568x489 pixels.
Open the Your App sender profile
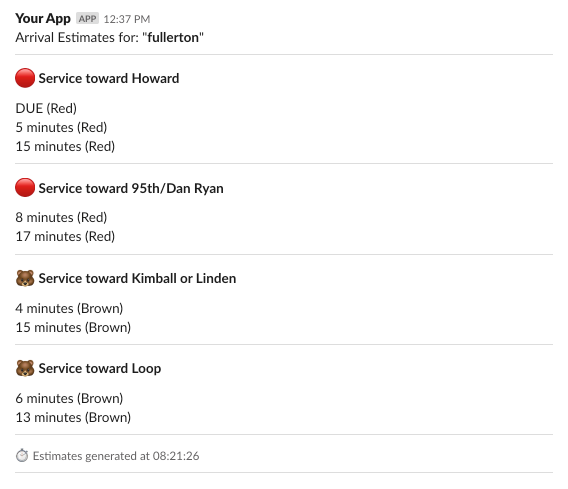(x=43, y=18)
